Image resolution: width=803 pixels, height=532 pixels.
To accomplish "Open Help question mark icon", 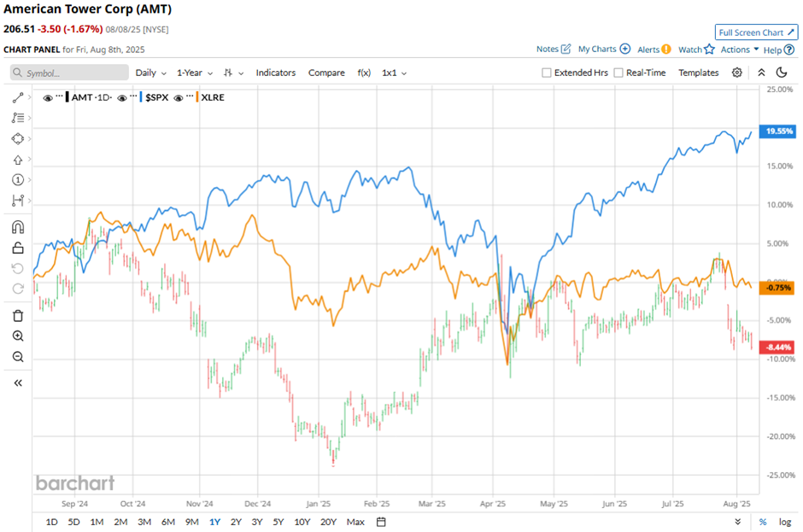I will pyautogui.click(x=789, y=50).
